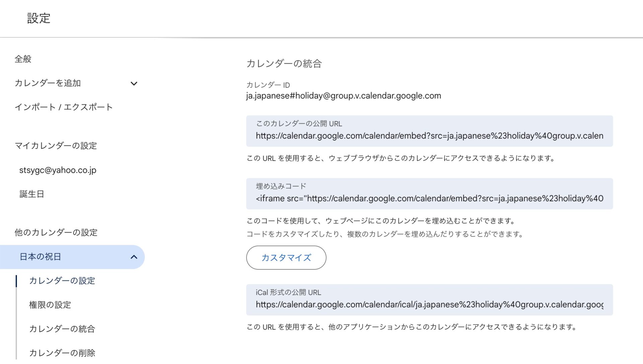Click the カレンダー ID text value
643x364 pixels.
pos(343,96)
